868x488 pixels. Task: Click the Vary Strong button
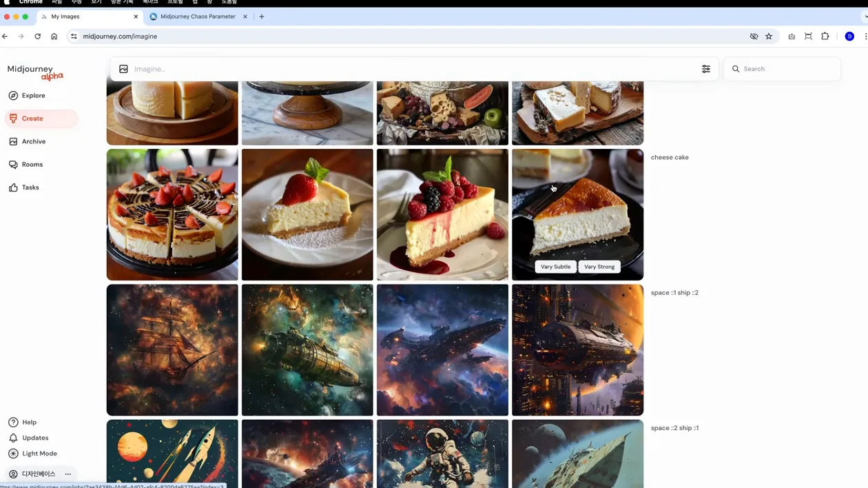point(599,267)
